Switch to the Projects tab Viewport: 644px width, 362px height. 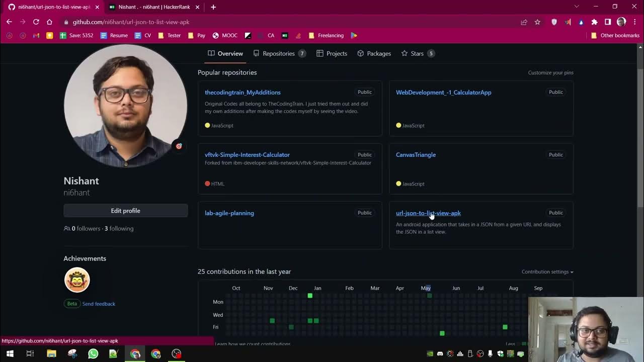(332, 53)
